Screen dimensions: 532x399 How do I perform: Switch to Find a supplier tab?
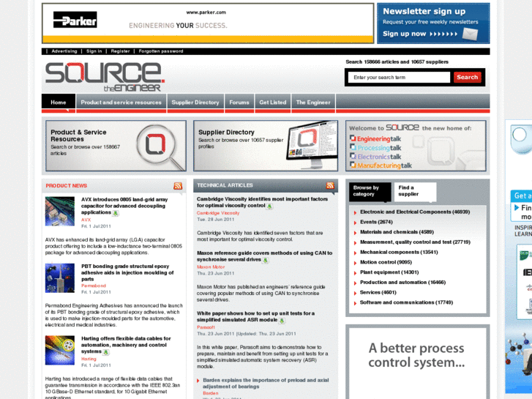point(416,191)
